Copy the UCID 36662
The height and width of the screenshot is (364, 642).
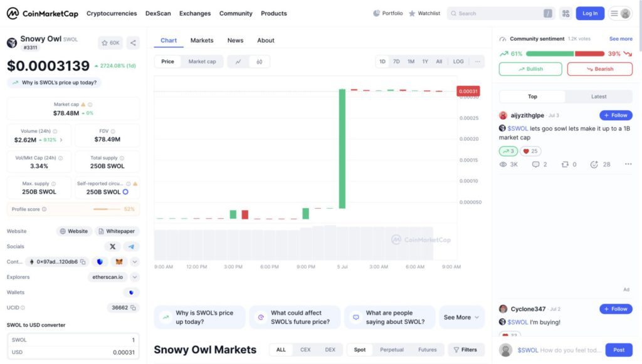click(x=133, y=308)
